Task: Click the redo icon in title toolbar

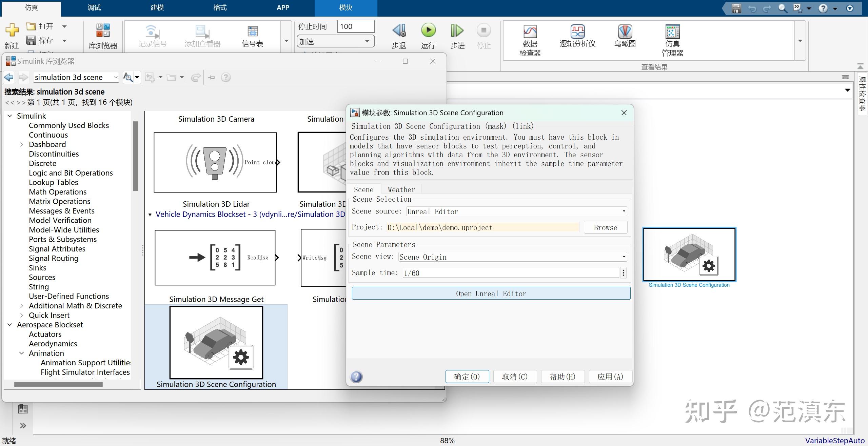Action: click(767, 8)
